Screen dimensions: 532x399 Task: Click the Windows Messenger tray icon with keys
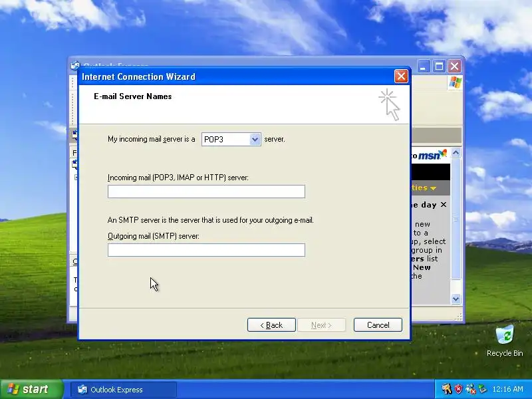[446, 389]
